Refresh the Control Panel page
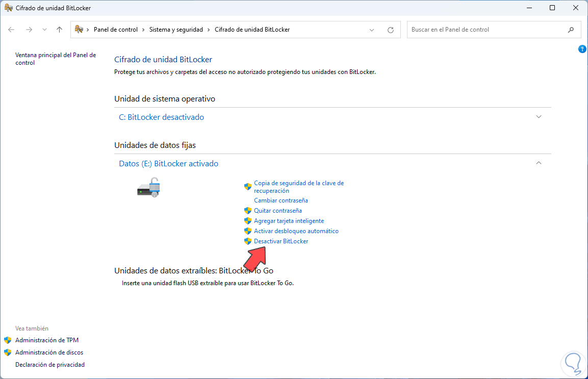The width and height of the screenshot is (588, 379). [390, 30]
